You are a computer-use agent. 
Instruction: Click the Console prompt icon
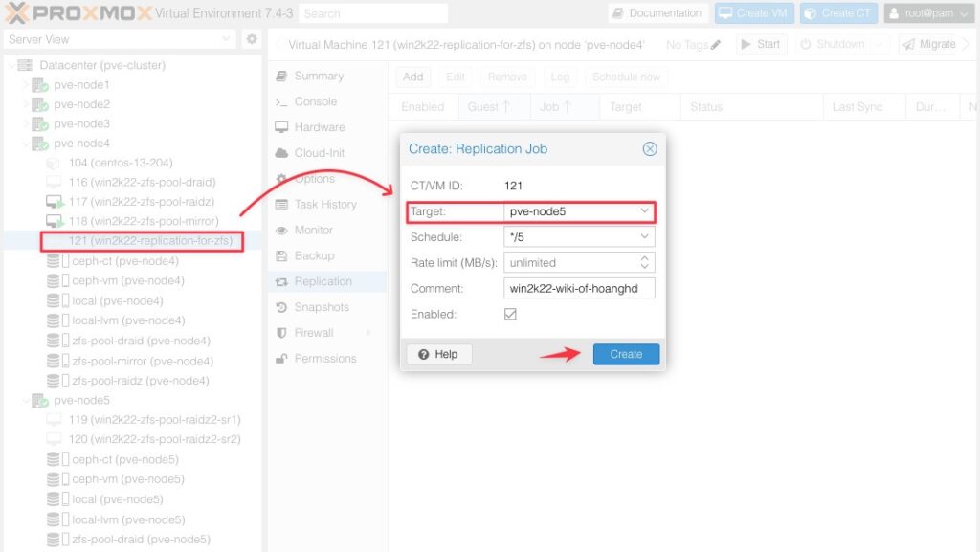pyautogui.click(x=281, y=101)
